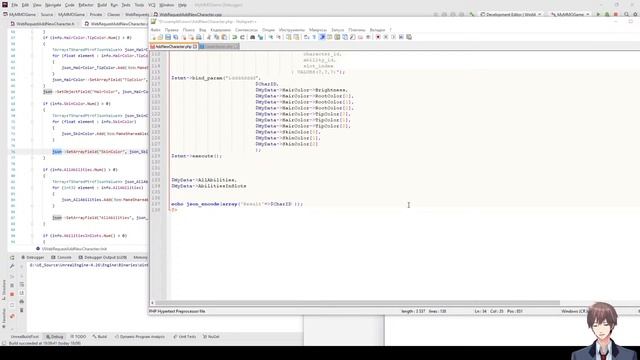Image resolution: width=640 pixels, height=360 pixels.
Task: Open Unit Tests tool window in Rider
Action: pos(184,337)
